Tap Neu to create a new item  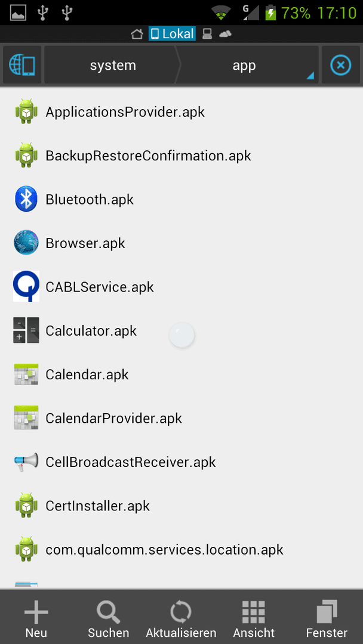[x=36, y=618]
